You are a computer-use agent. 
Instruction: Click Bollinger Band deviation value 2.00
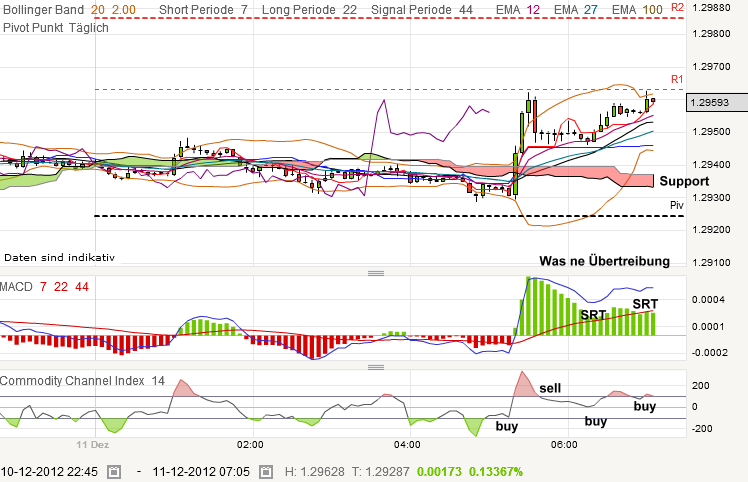pos(124,10)
